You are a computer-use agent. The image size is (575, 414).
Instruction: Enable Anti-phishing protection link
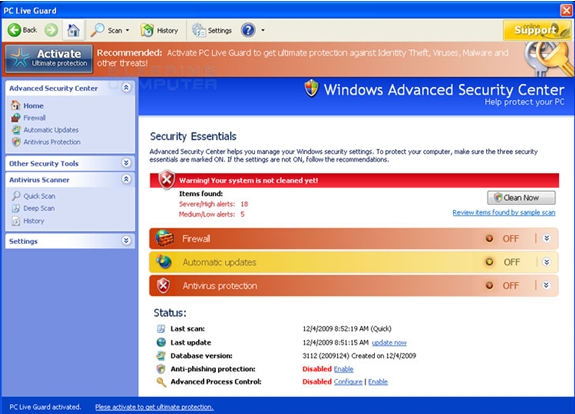(344, 369)
